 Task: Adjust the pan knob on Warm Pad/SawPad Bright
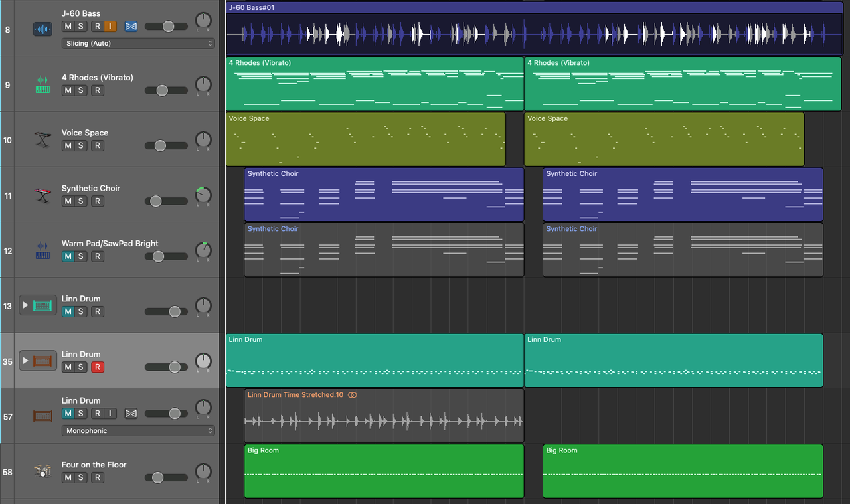click(x=203, y=251)
